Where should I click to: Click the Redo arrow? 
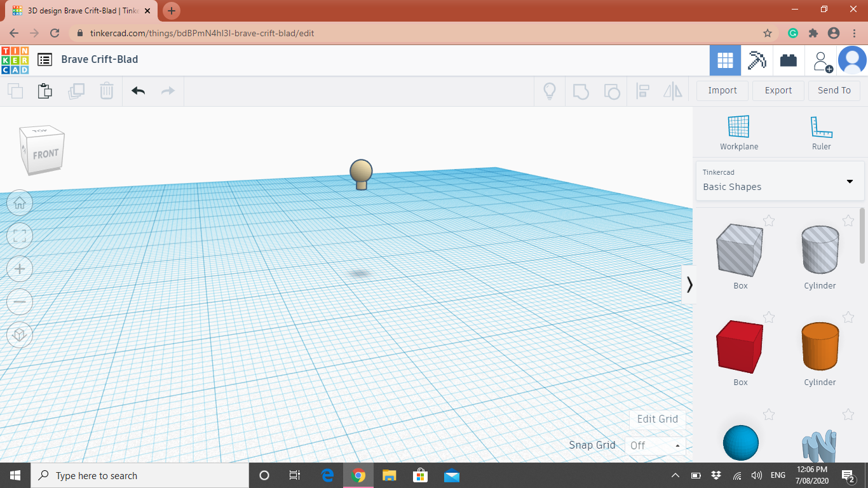coord(168,91)
